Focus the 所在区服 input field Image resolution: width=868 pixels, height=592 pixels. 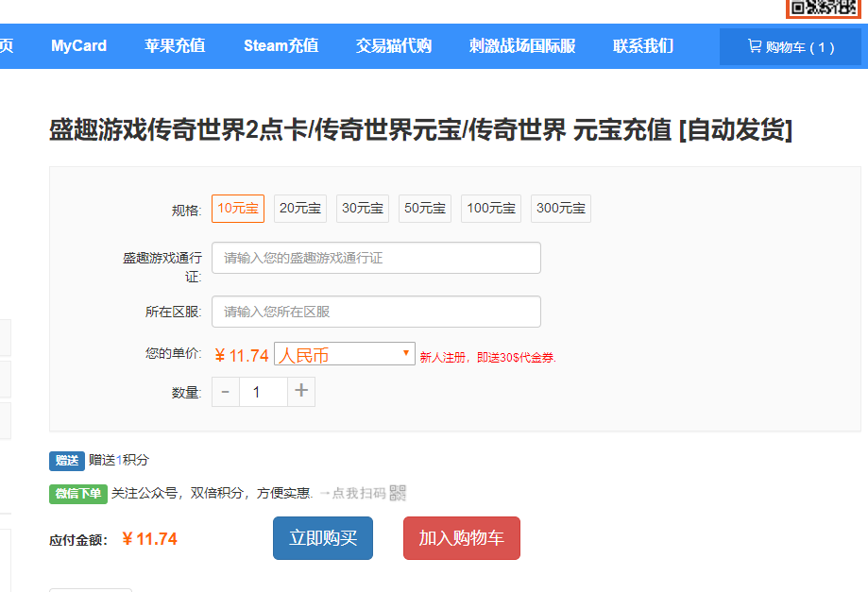[377, 312]
